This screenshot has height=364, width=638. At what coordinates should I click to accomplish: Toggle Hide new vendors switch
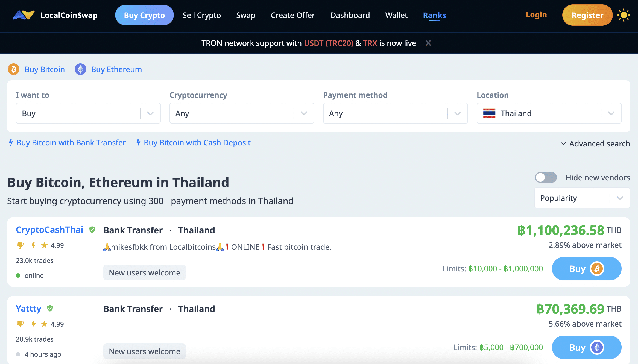[546, 177]
